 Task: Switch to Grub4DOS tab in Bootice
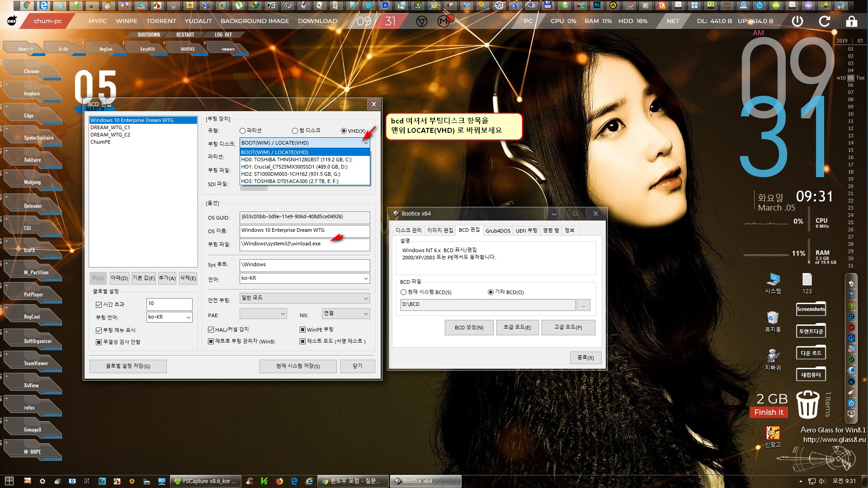point(498,230)
